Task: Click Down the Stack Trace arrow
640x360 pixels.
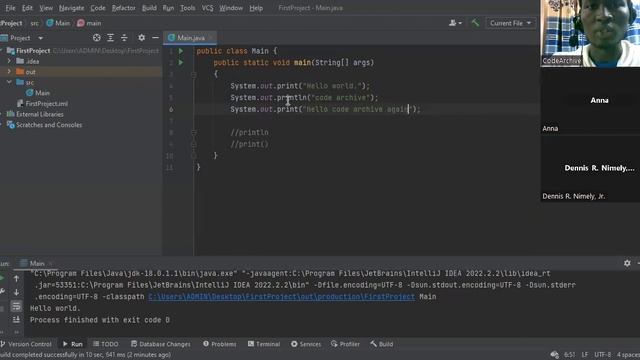Action: tap(16, 292)
